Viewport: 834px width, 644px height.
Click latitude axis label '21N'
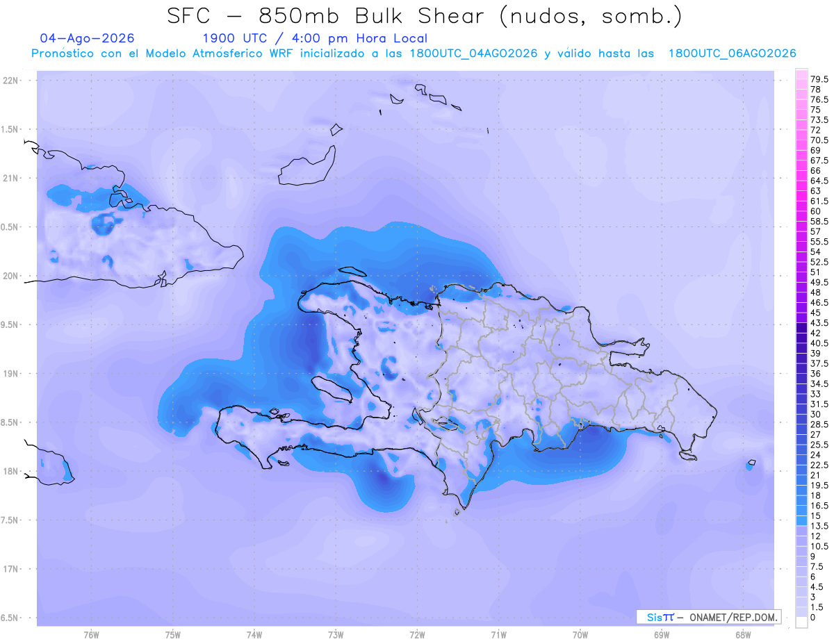point(10,178)
